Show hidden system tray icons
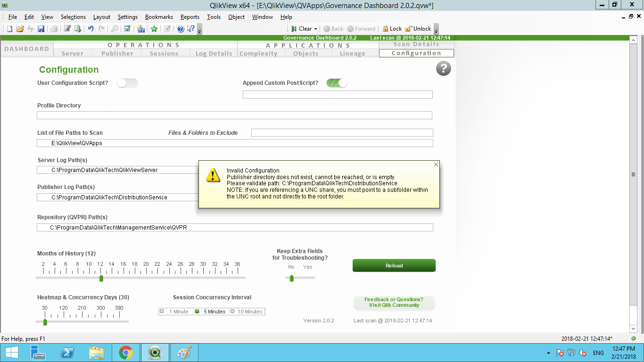 (x=548, y=353)
